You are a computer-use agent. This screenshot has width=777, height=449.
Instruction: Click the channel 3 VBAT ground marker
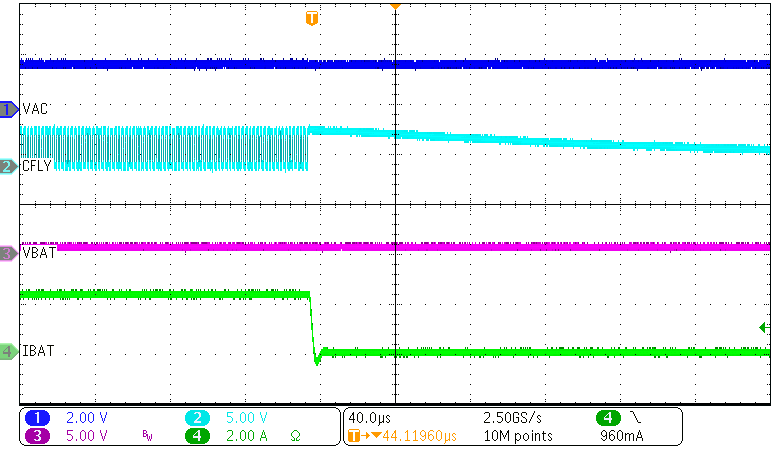9,253
